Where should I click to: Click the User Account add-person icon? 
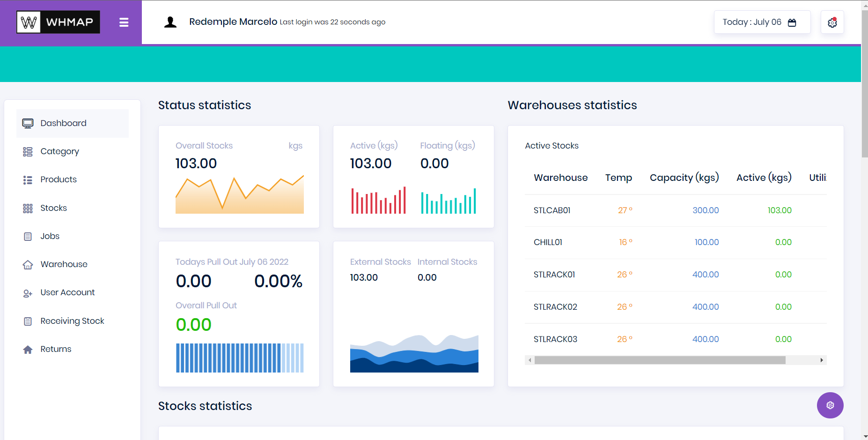[x=28, y=293]
